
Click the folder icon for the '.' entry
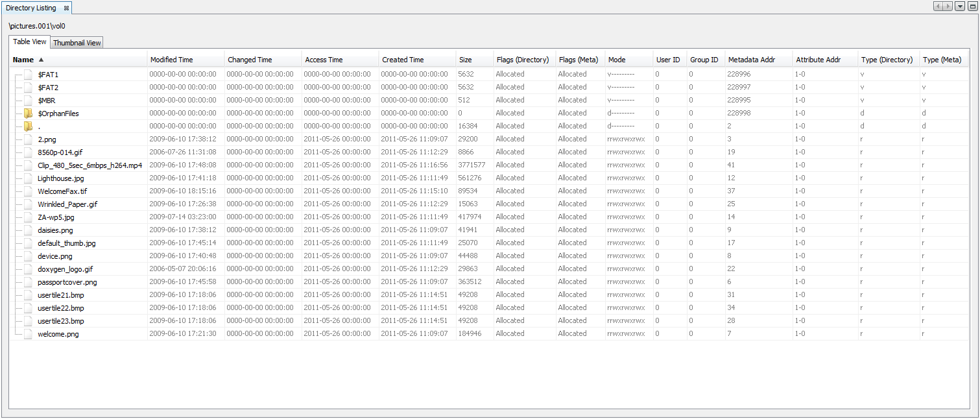pos(27,126)
